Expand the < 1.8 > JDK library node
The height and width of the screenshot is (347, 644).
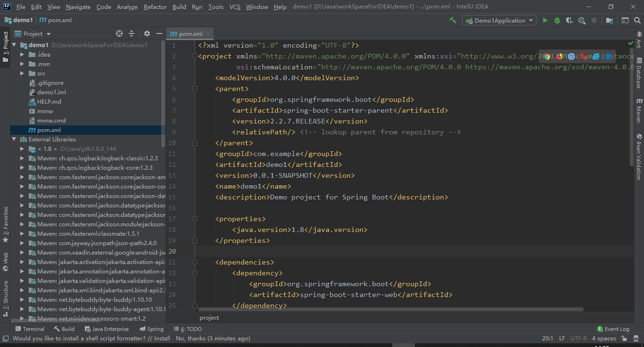[x=22, y=149]
